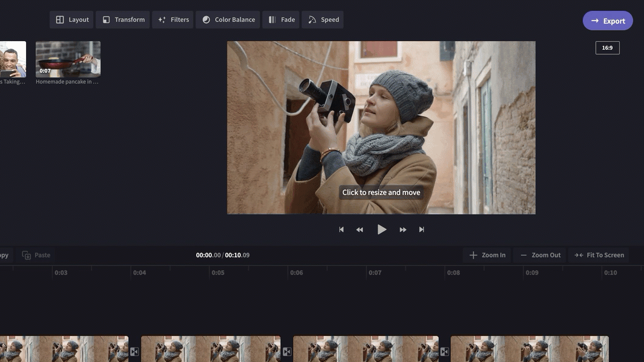
Task: Open the Transform tool
Action: (123, 20)
